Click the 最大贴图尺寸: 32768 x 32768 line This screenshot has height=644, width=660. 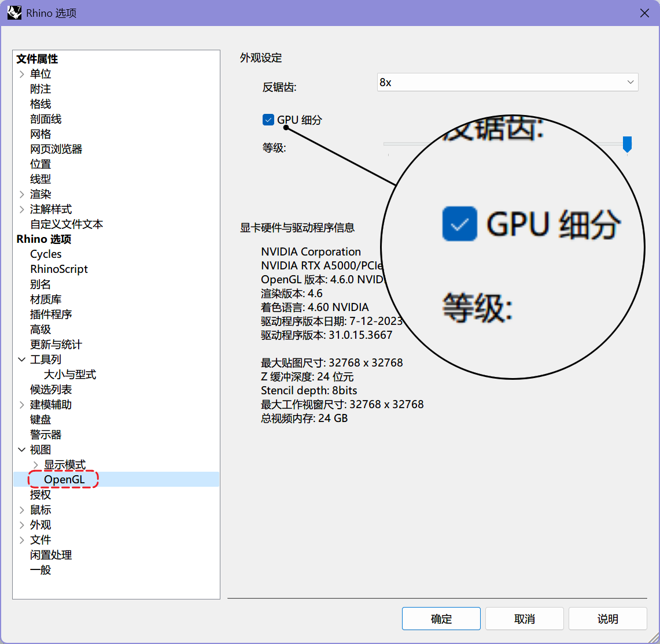[332, 362]
